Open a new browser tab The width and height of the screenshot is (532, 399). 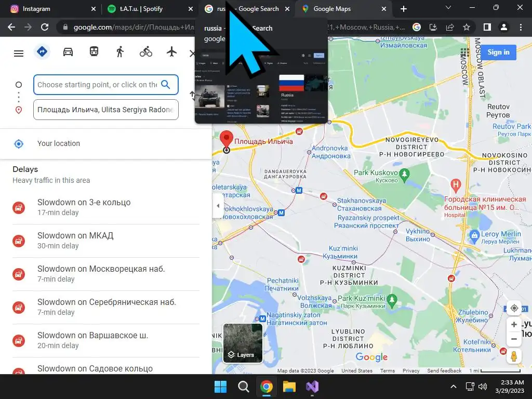tap(403, 9)
